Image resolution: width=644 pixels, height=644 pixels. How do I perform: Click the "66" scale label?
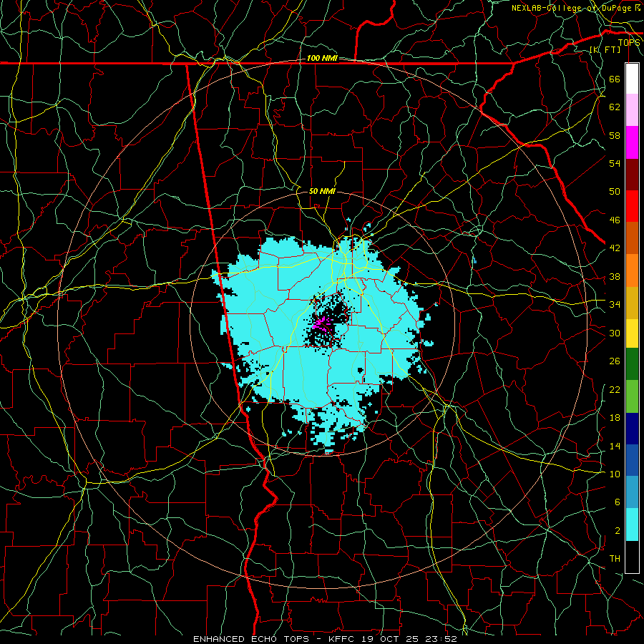click(x=615, y=79)
